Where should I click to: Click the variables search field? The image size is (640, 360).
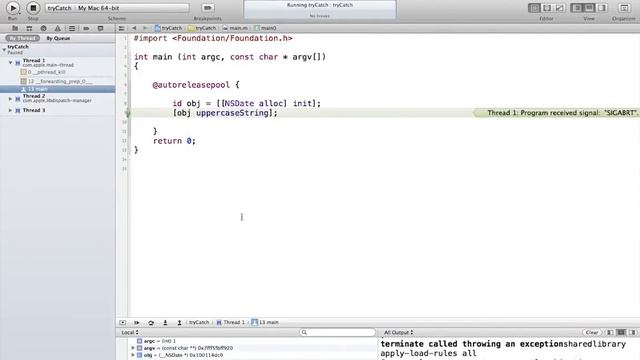(x=337, y=332)
